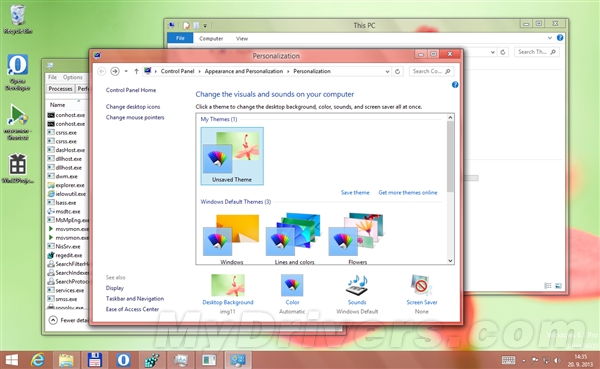
Task: Click This PC window help icon
Action: pyautogui.click(x=560, y=38)
